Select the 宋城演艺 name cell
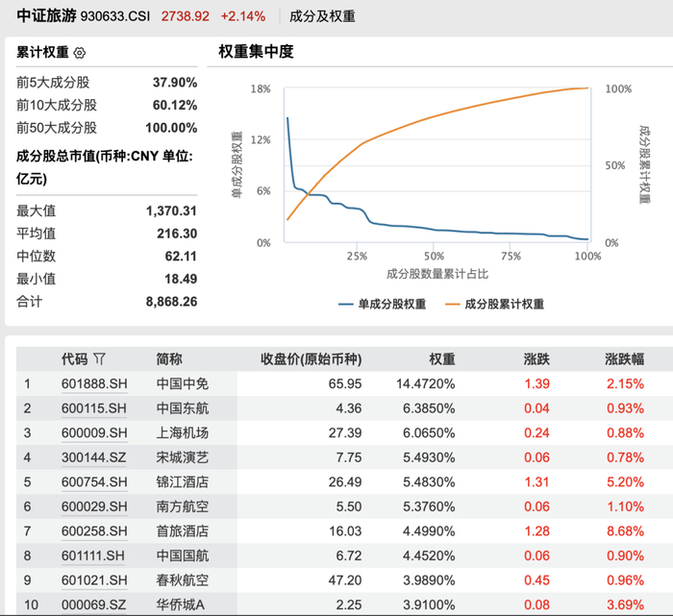The image size is (673, 616). coord(183,457)
